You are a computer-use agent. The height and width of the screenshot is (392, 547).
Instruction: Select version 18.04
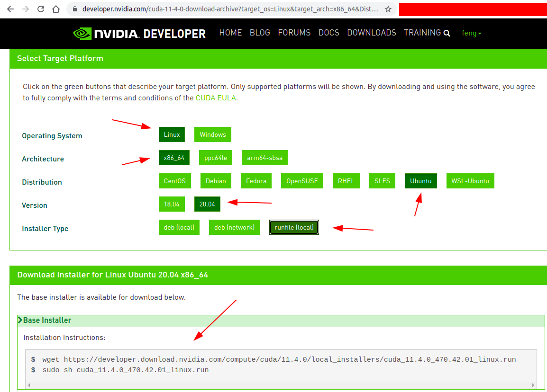pos(172,204)
